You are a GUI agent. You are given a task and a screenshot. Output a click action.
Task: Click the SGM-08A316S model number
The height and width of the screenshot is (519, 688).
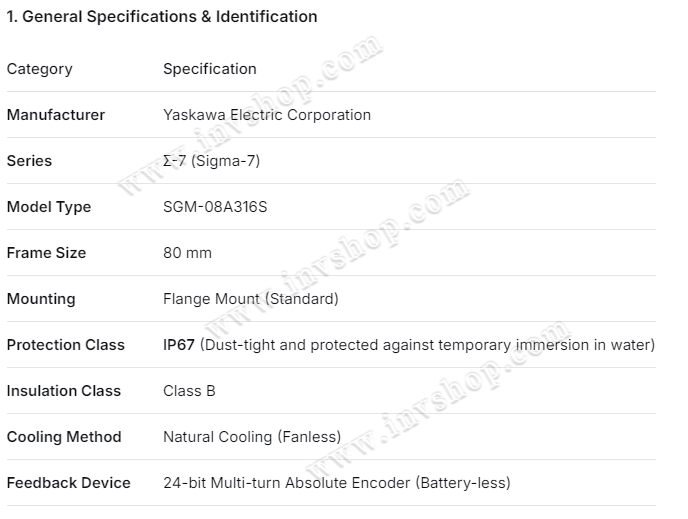point(215,207)
